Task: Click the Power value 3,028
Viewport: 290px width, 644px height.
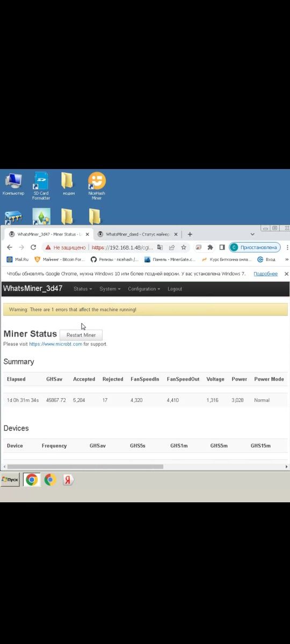Action: coord(237,400)
